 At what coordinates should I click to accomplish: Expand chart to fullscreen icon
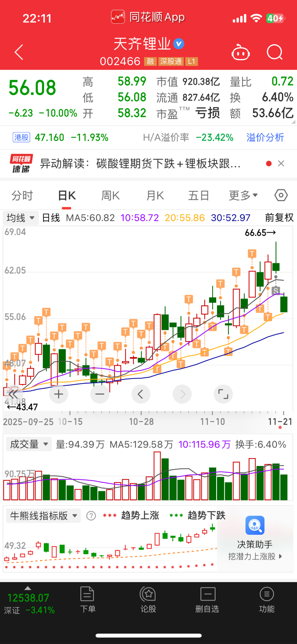tap(223, 394)
